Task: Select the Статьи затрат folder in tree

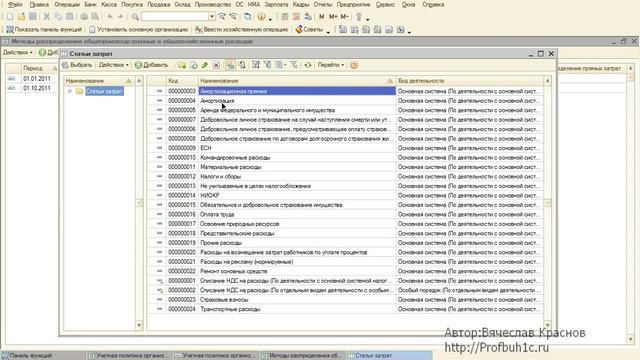Action: pyautogui.click(x=104, y=91)
